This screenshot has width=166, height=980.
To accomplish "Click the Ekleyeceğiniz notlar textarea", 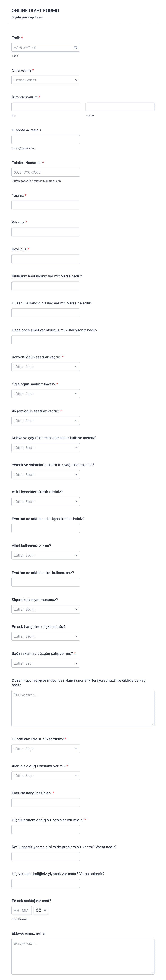I will (x=83, y=956).
